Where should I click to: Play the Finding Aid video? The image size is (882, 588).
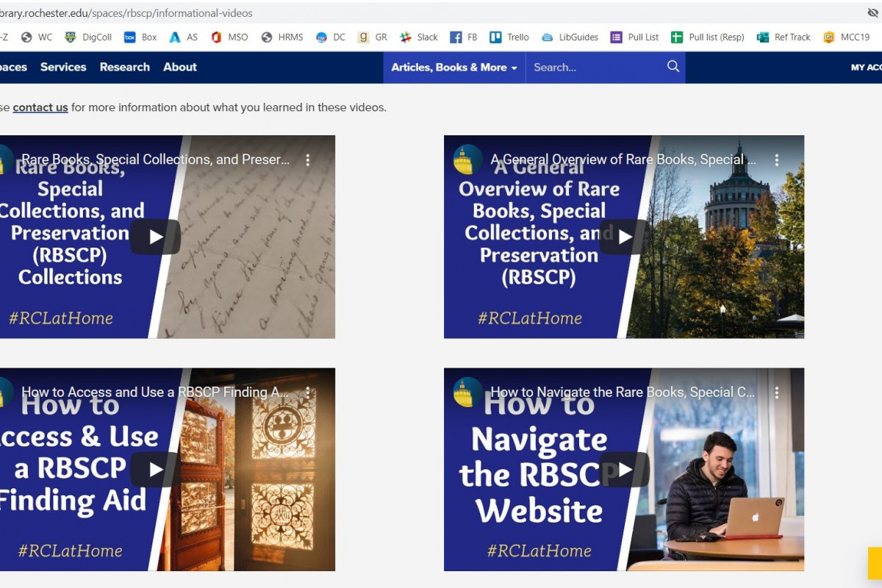[x=155, y=469]
